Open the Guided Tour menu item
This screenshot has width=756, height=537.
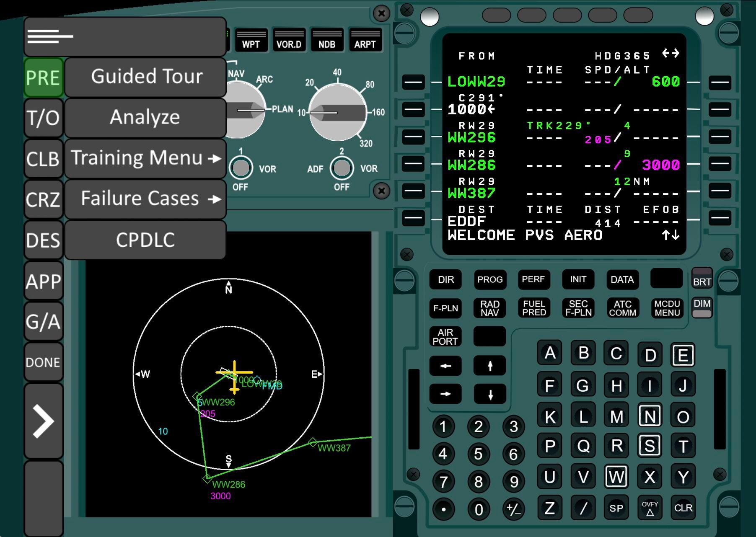click(145, 77)
